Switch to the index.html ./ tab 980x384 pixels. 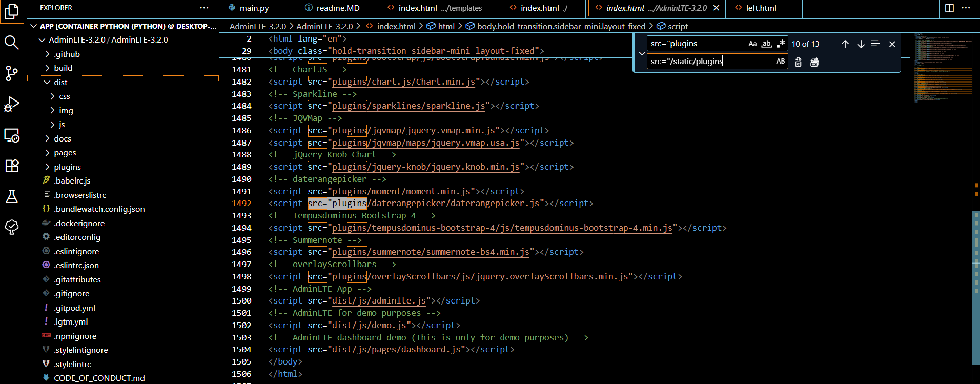(x=542, y=8)
